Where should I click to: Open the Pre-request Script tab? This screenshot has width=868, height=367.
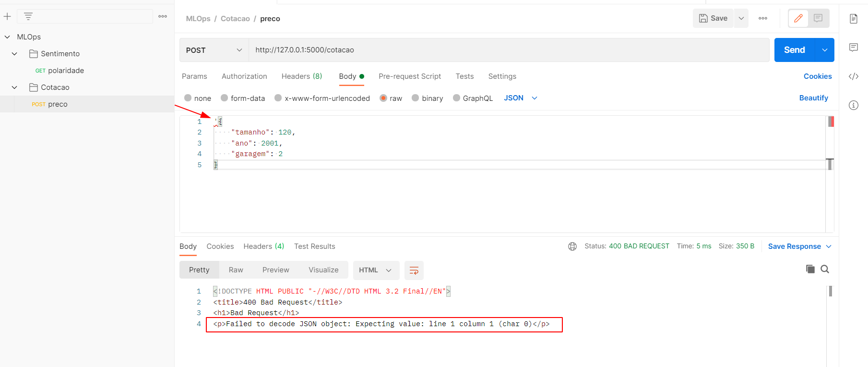click(410, 76)
